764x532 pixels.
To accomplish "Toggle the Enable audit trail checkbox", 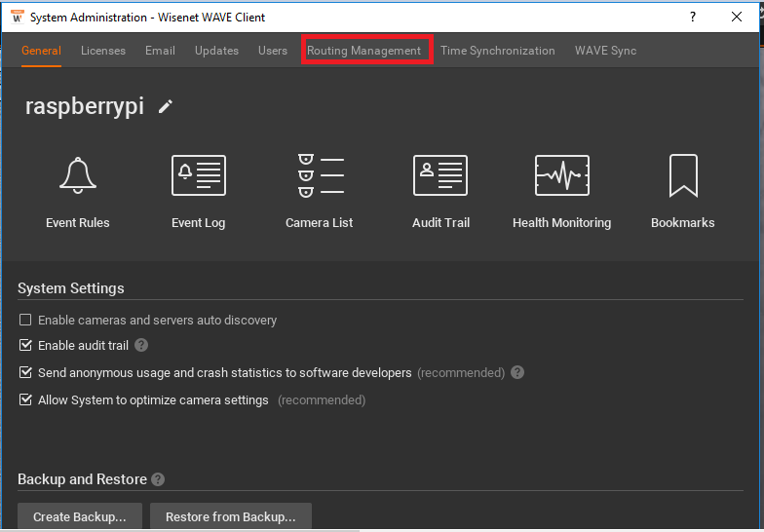I will pyautogui.click(x=25, y=345).
